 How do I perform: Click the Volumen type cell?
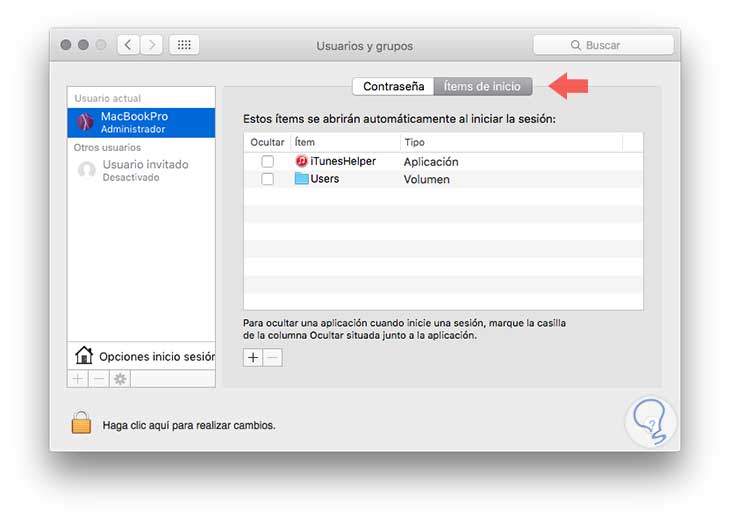coord(426,179)
